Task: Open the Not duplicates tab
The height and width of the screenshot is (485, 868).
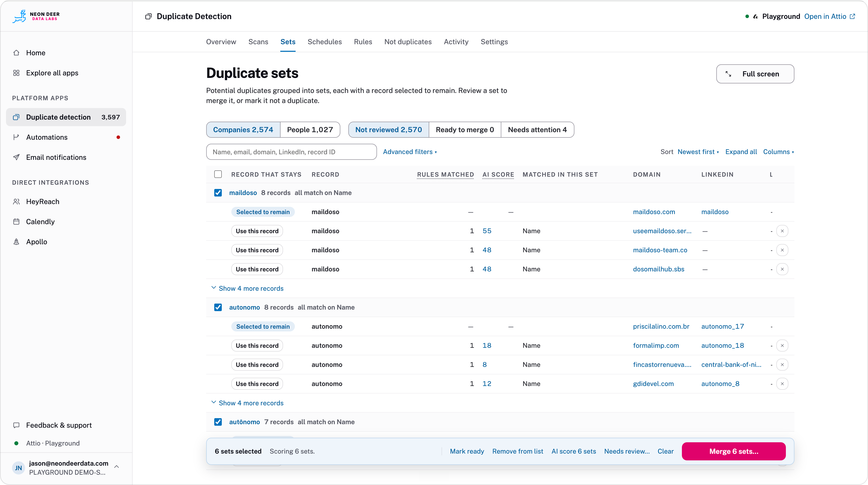Action: point(408,42)
